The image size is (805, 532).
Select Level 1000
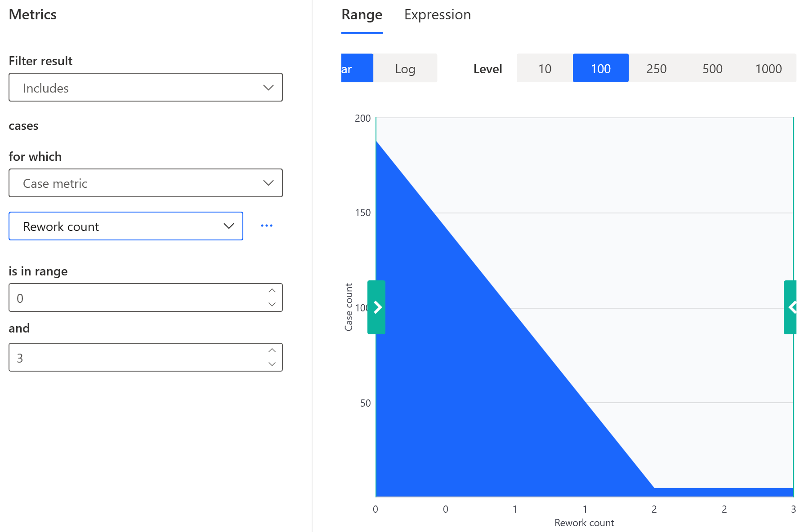coord(768,68)
